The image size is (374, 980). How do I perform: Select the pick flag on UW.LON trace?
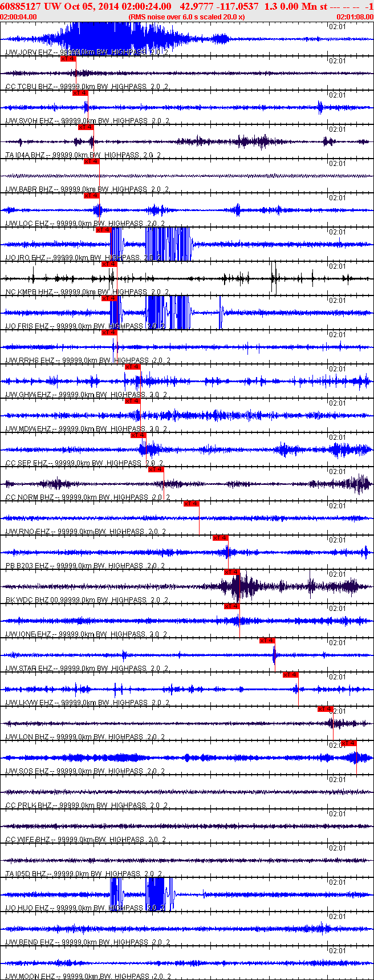click(x=325, y=709)
